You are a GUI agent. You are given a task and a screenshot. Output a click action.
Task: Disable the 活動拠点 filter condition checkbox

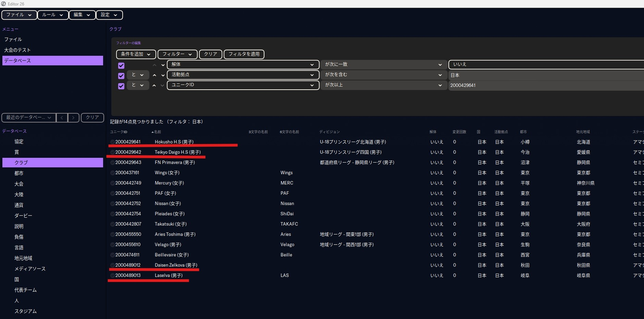click(x=121, y=76)
